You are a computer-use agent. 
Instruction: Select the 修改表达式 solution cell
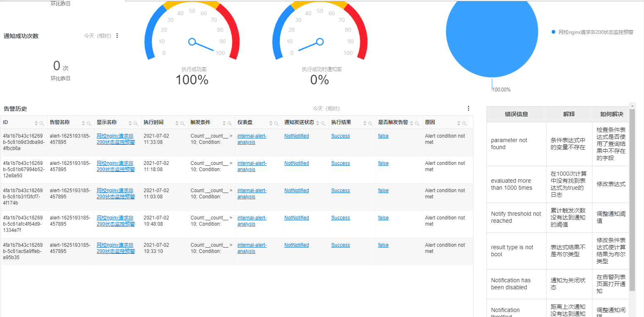[611, 184]
